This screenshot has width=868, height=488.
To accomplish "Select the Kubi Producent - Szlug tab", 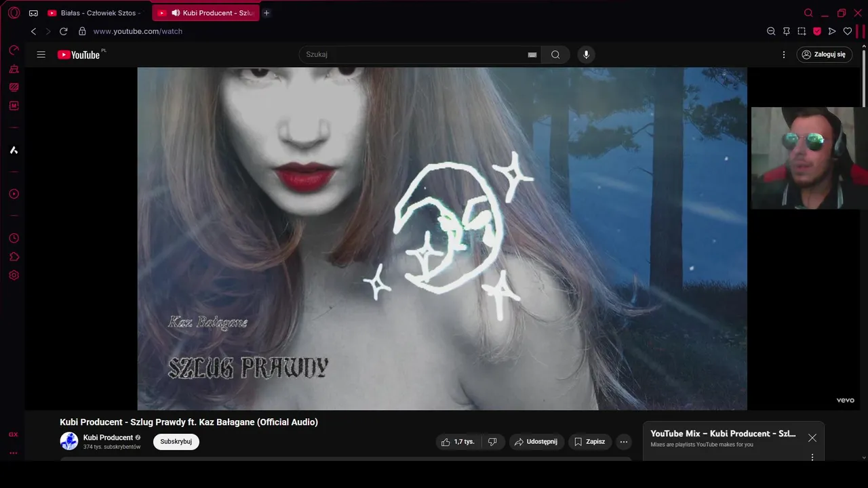I will pos(205,13).
